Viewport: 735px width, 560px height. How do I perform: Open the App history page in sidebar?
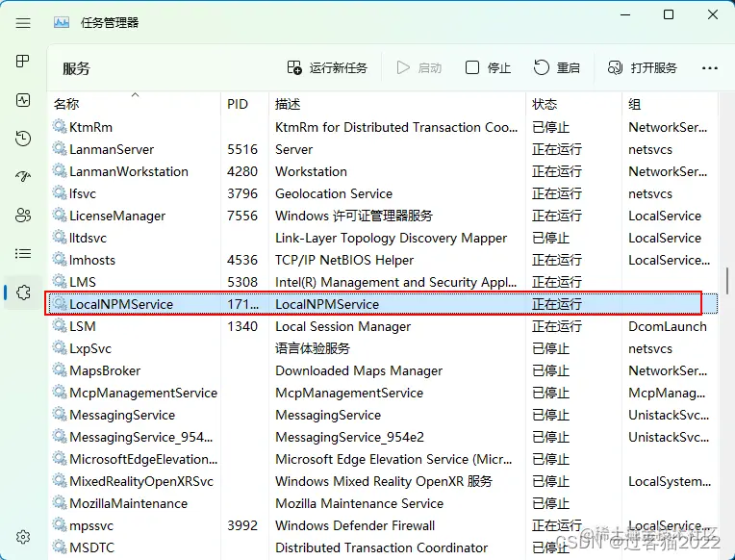[x=23, y=139]
